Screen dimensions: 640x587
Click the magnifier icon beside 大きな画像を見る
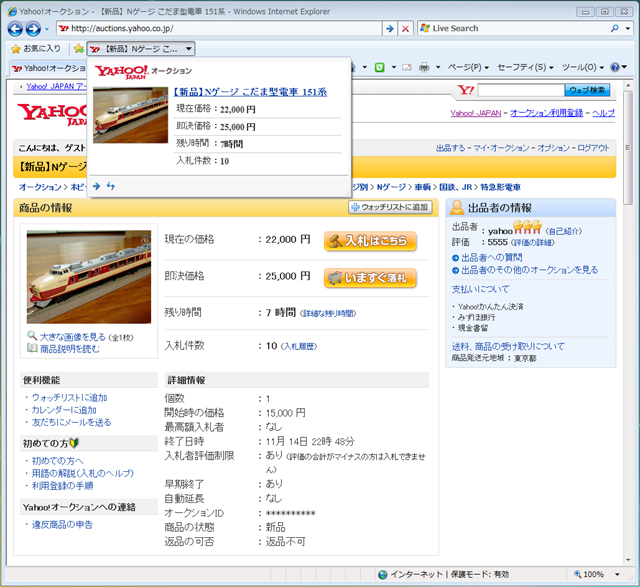[x=32, y=336]
